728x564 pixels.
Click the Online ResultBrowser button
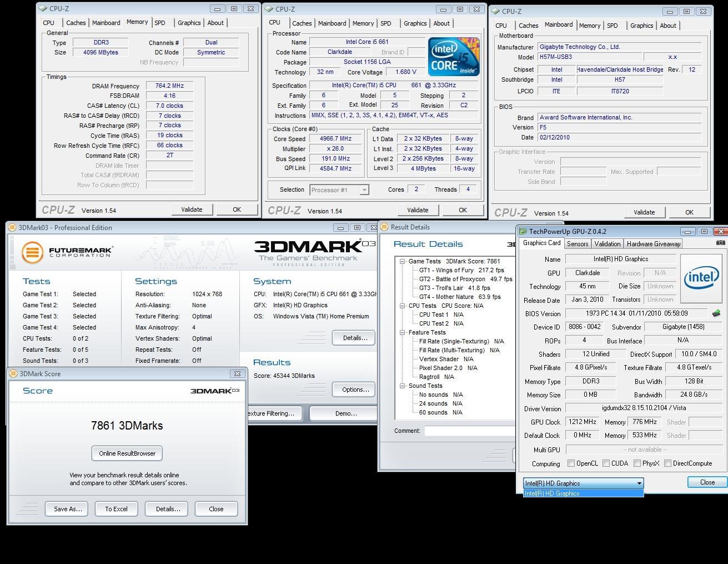pos(127,453)
